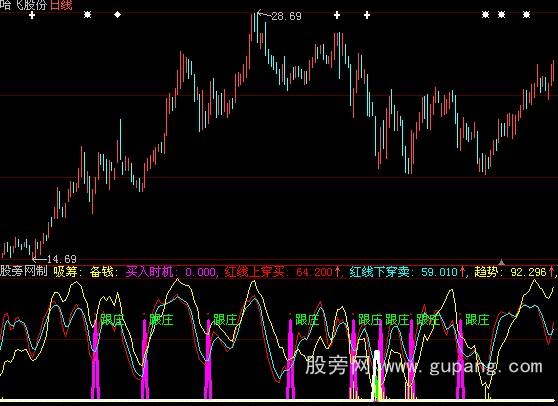Image resolution: width=558 pixels, height=406 pixels.
Task: Click the white diamond marker above the chart
Action: [x=117, y=15]
